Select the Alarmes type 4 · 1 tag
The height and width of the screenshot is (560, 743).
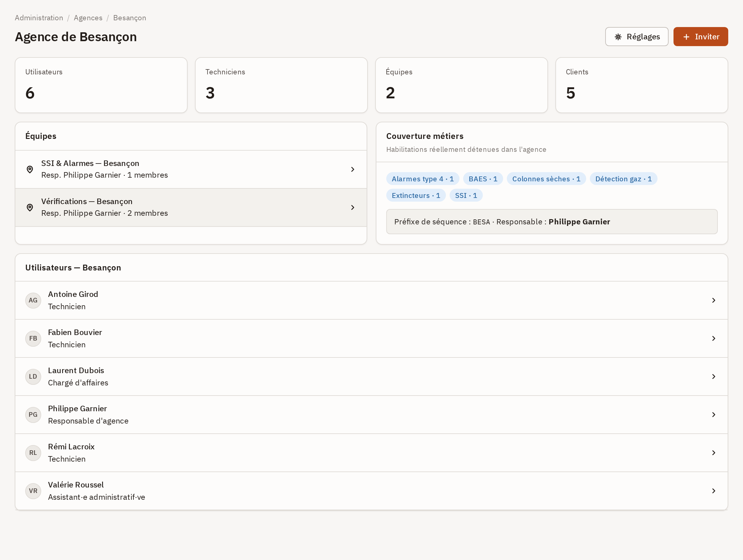[x=423, y=179]
